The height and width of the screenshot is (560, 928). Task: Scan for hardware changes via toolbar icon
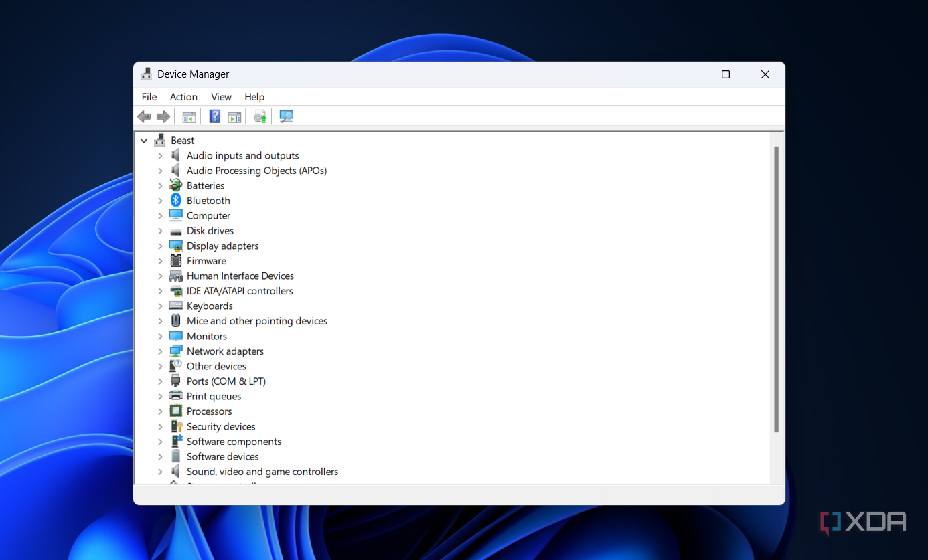[x=287, y=117]
